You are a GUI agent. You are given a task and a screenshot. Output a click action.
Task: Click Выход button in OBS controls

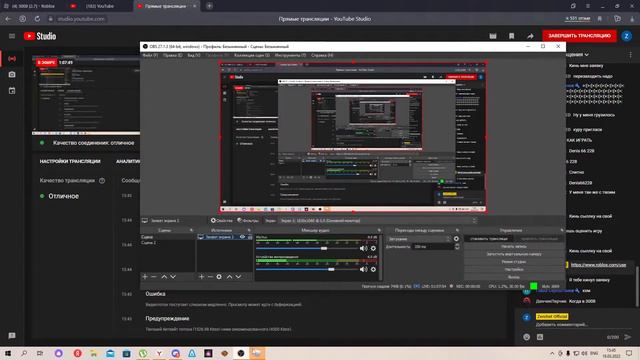tap(514, 277)
